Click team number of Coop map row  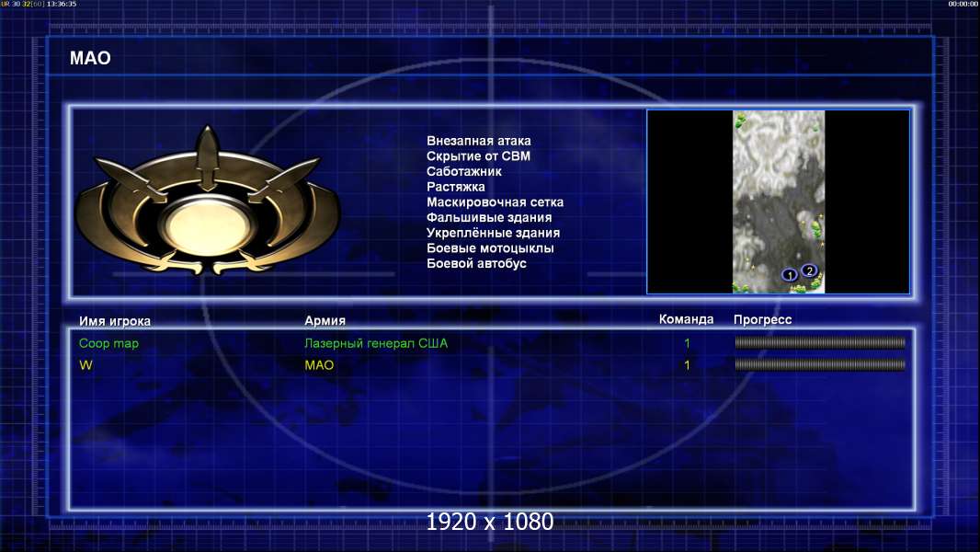[x=687, y=343]
